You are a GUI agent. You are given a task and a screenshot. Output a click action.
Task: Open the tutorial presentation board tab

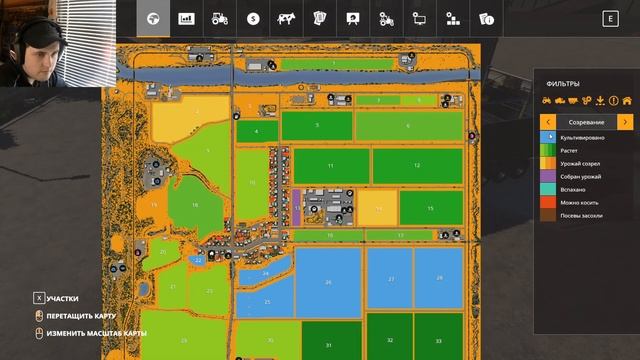pyautogui.click(x=353, y=18)
